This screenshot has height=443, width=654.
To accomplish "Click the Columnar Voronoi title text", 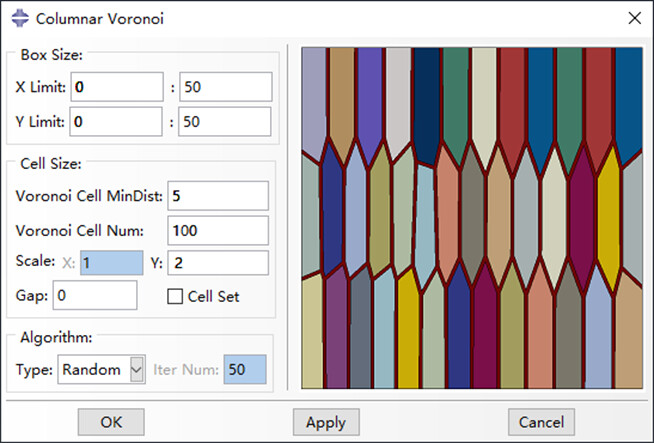I will pos(86,17).
